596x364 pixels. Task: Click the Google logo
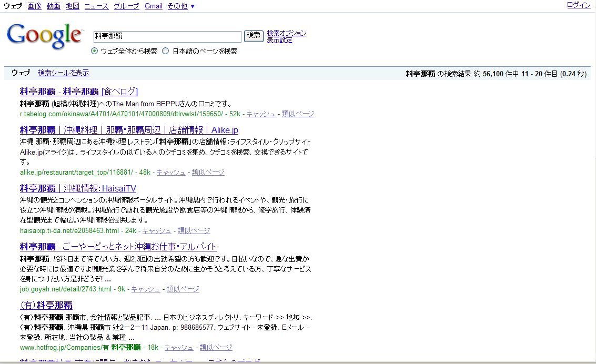[x=45, y=36]
